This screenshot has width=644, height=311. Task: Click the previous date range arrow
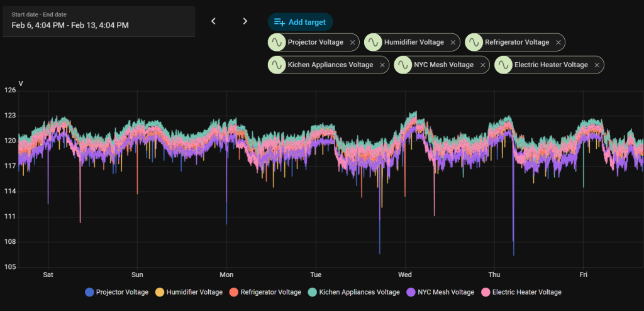(x=213, y=21)
